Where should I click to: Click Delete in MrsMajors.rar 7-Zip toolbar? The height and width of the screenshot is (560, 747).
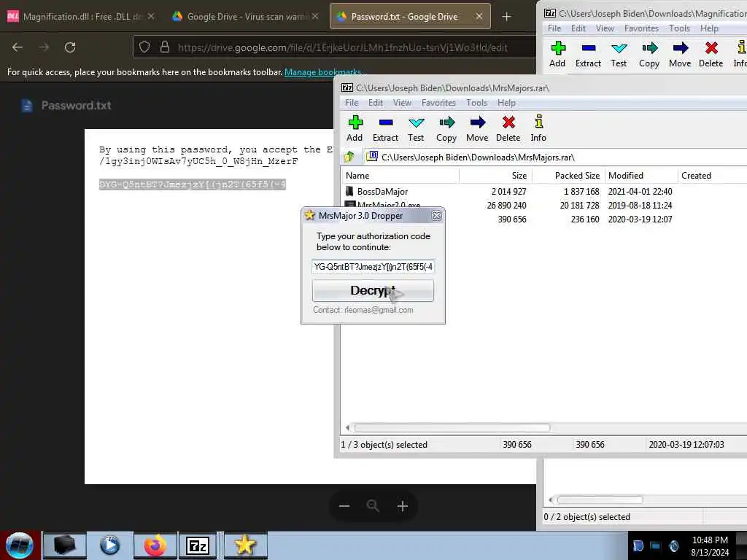pos(508,128)
